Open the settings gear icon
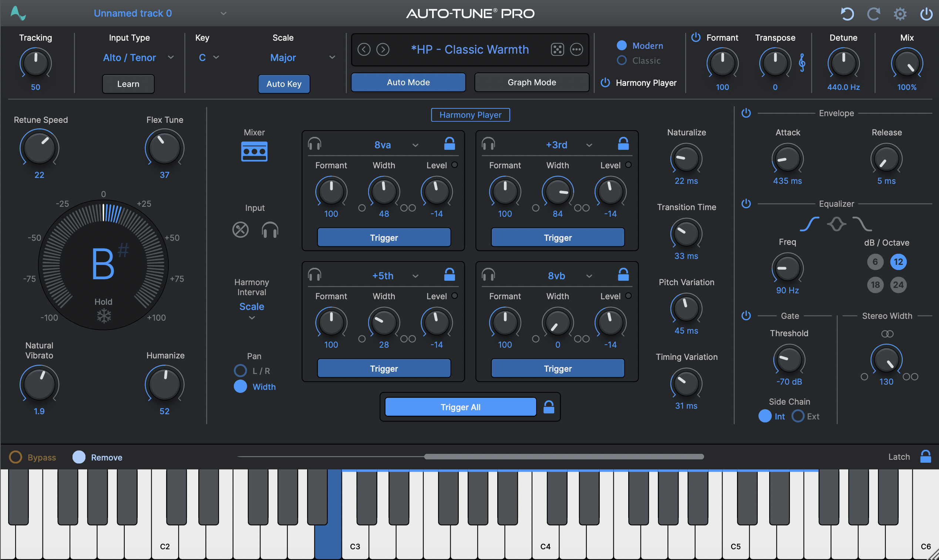939x560 pixels. pos(900,14)
